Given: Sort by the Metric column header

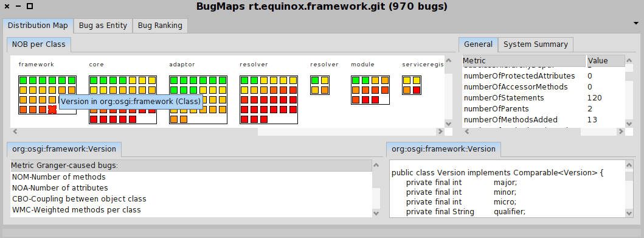Looking at the screenshot, I should (x=524, y=61).
